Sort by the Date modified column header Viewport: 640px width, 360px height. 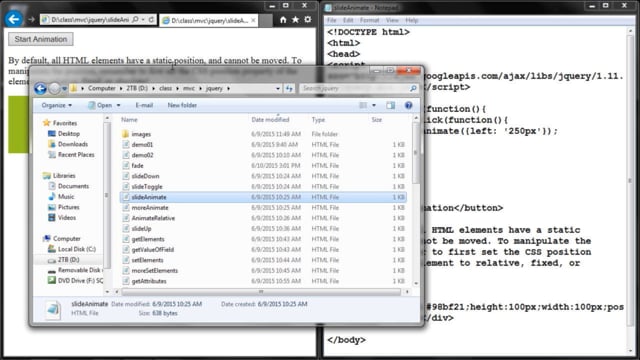tap(270, 120)
